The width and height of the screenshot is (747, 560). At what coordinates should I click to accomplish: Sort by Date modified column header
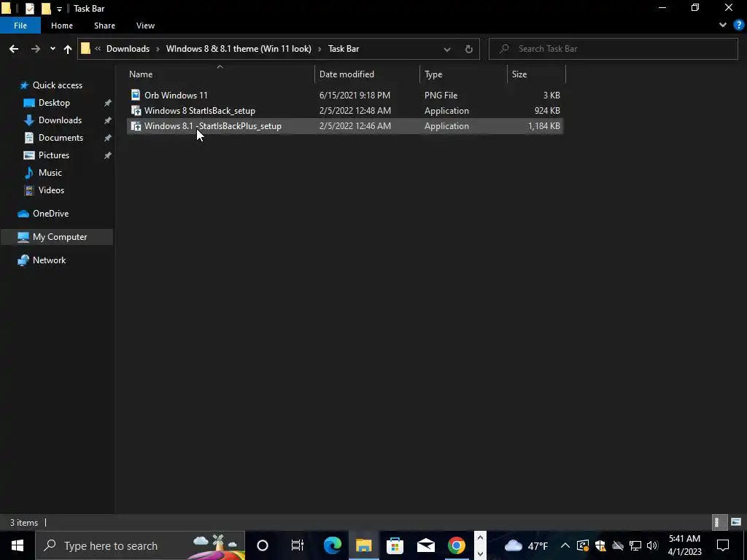[x=347, y=74]
